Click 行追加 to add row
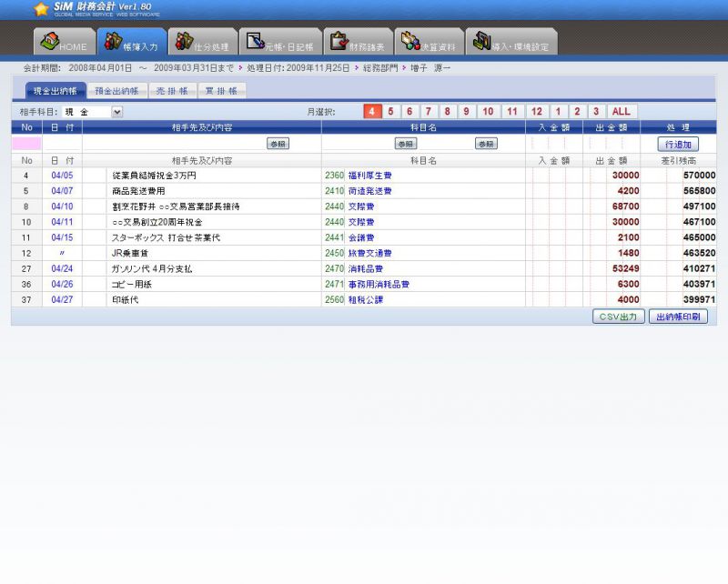The image size is (728, 584). [678, 144]
